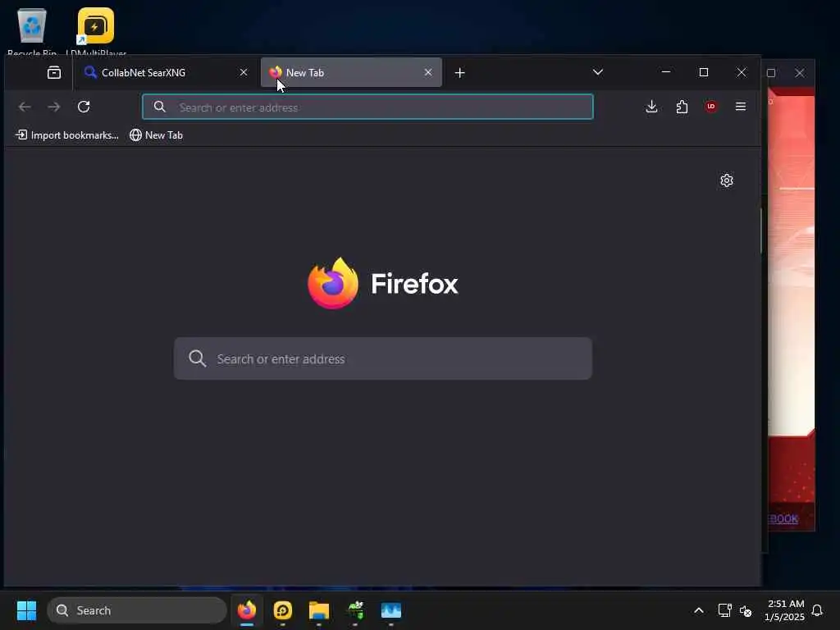Open the Windows Start menu
The image size is (840, 630).
[x=26, y=610]
